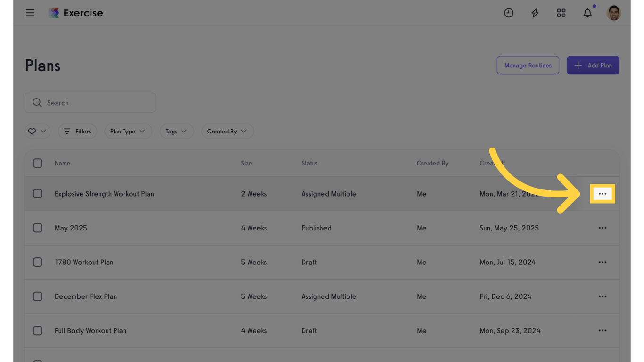Viewport: 644px width, 362px height.
Task: Click three-dot menu for December Flex Plan
Action: click(603, 296)
